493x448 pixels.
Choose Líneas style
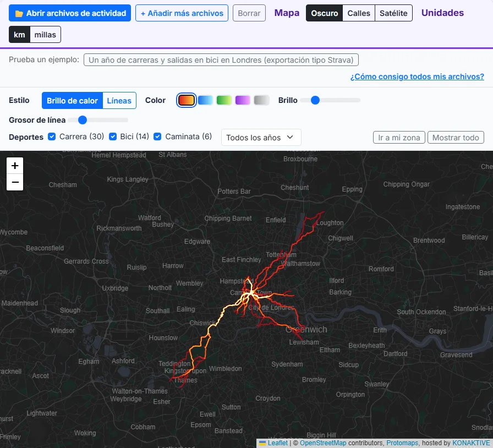point(119,100)
